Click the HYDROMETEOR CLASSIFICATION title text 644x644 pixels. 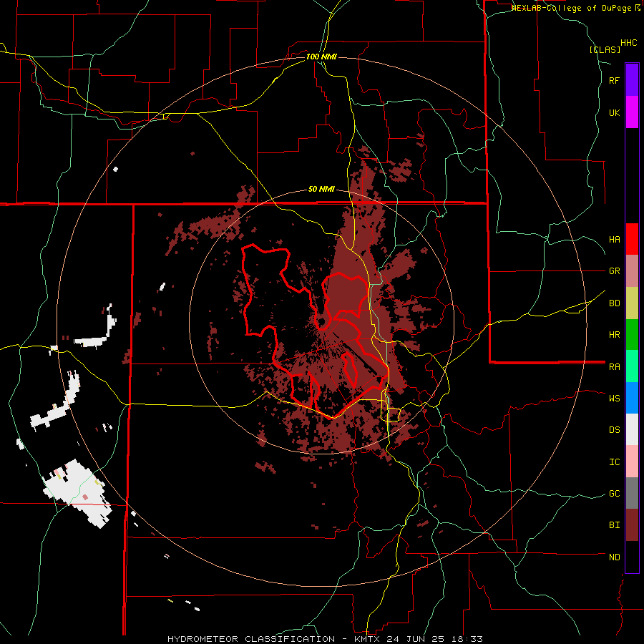251,639
